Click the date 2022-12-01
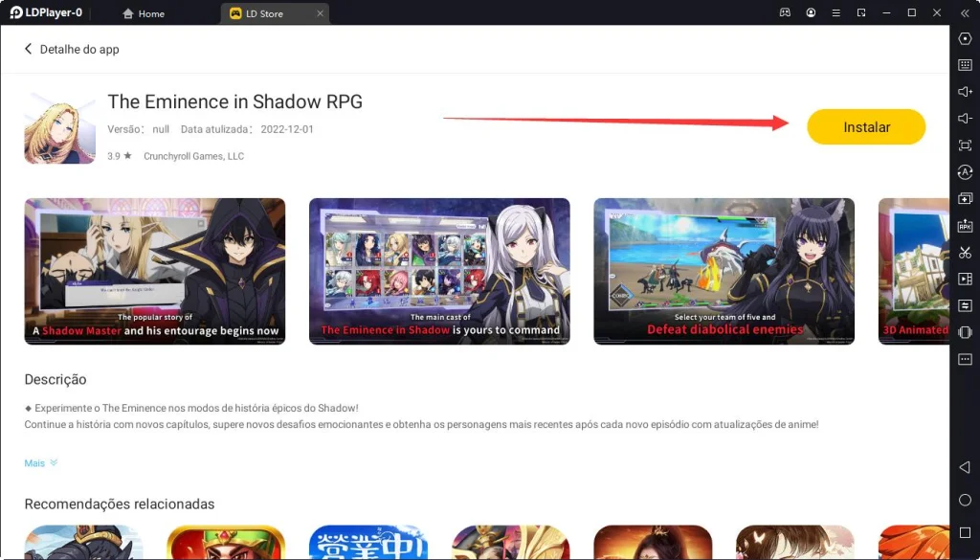This screenshot has height=560, width=980. pos(287,129)
